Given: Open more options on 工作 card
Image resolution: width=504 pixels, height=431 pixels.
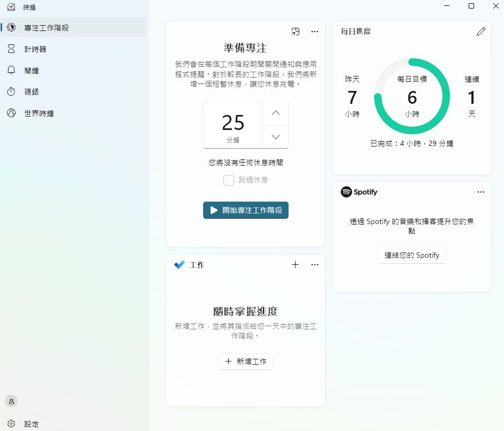Looking at the screenshot, I should coord(315,265).
